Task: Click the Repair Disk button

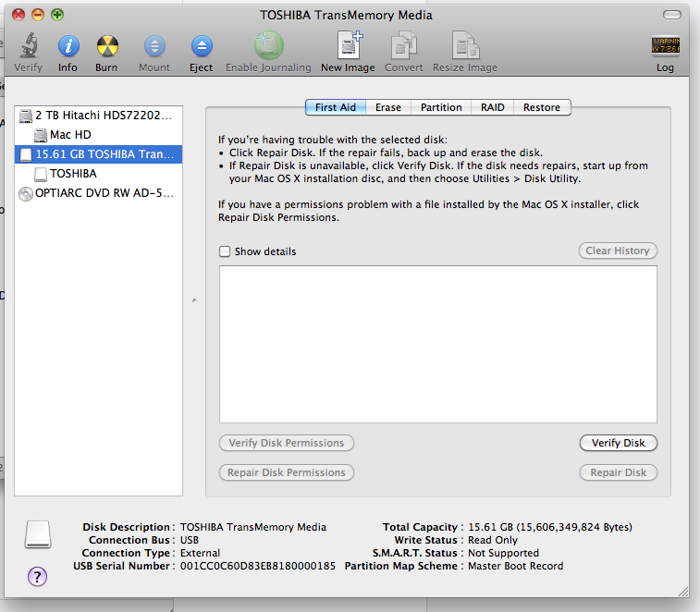Action: click(619, 472)
